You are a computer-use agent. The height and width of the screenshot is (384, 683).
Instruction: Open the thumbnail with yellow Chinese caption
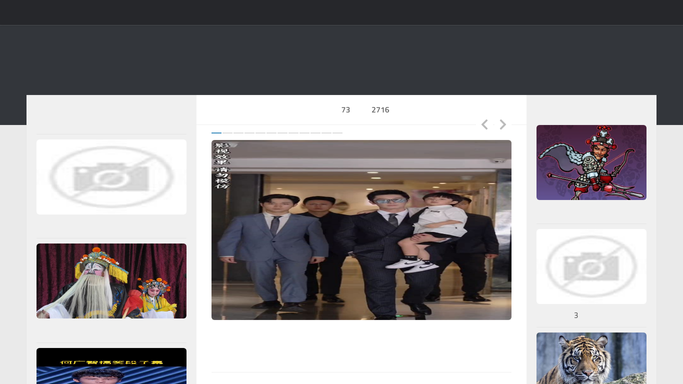click(112, 366)
